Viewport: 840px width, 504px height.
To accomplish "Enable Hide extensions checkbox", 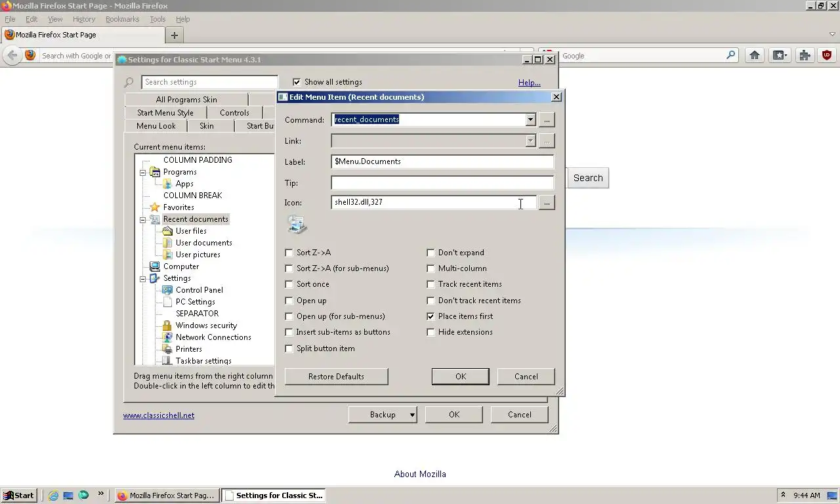I will pos(430,332).
